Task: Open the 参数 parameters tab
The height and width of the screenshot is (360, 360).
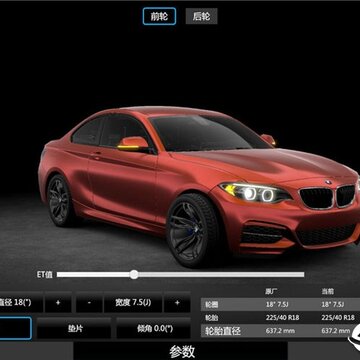Action: 180,351
